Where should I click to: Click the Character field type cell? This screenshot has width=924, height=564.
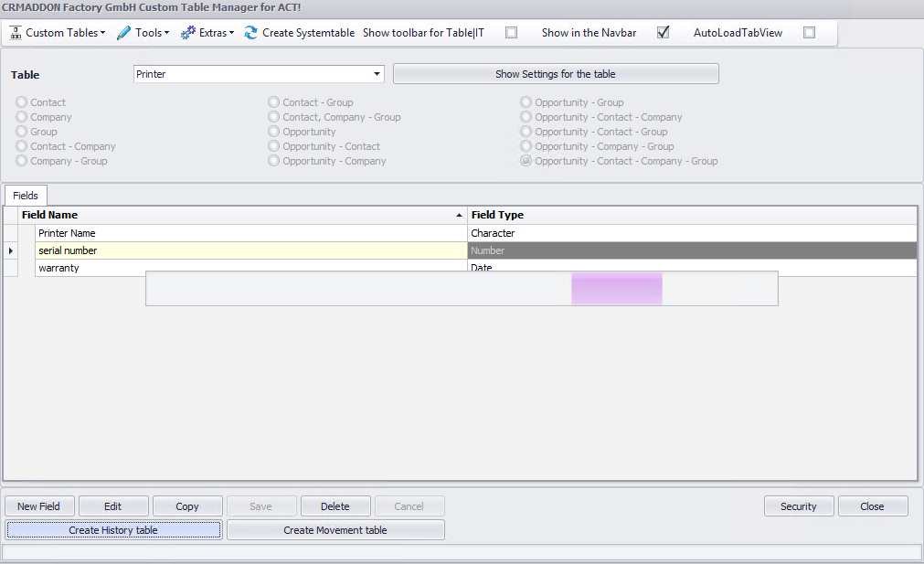[x=692, y=233]
